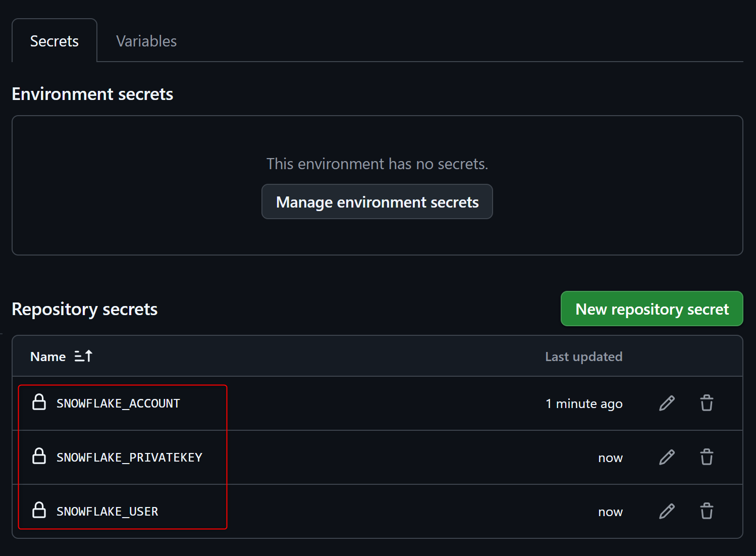Delete the SNOWFLAKE_USER secret
The width and height of the screenshot is (756, 556).
click(707, 512)
